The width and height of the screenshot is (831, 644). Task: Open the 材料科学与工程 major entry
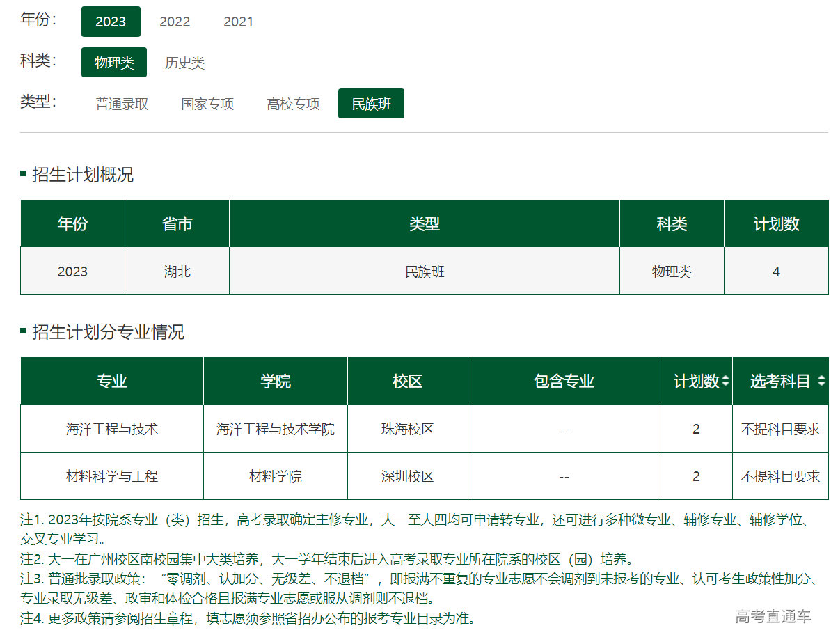(111, 476)
